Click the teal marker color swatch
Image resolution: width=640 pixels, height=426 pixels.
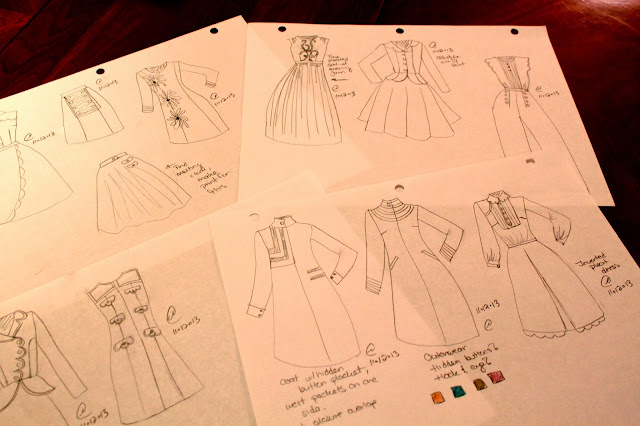click(459, 391)
